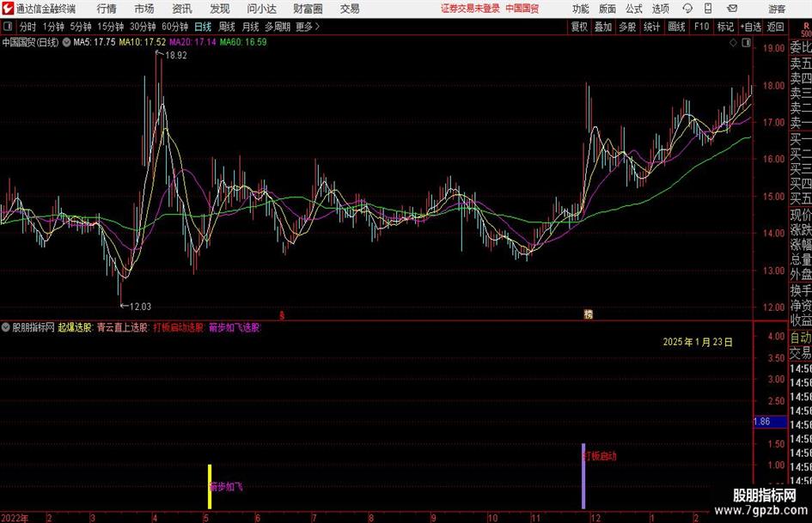Switch to the 60分钟 period tab
812x523 pixels.
coord(175,27)
